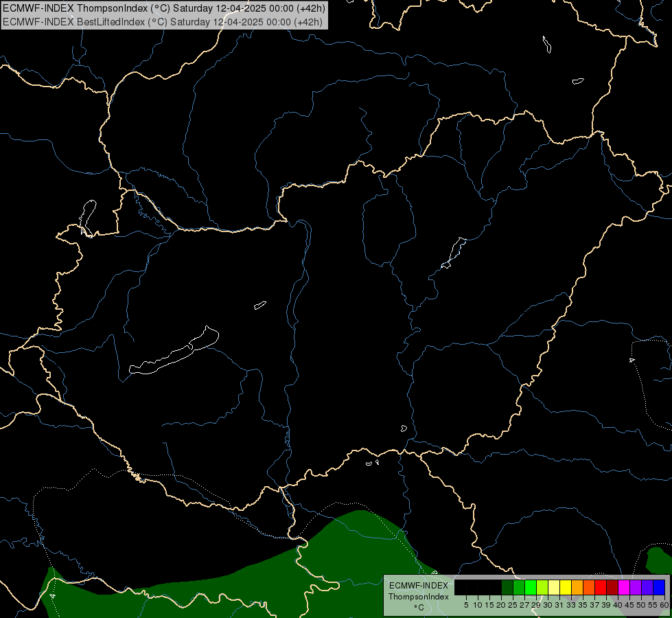Click legend tick value 31
Screen dimensions: 672x618
[x=559, y=605]
